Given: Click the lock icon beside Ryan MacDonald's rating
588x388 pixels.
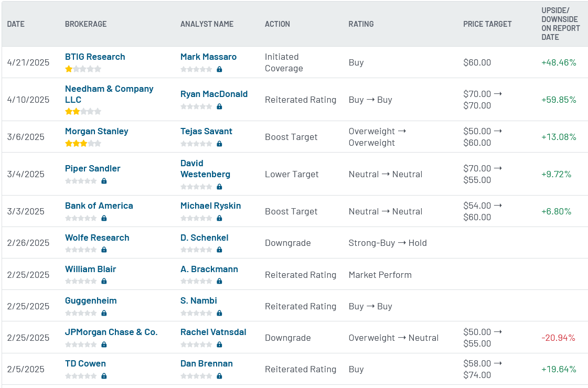Looking at the screenshot, I should click(219, 106).
